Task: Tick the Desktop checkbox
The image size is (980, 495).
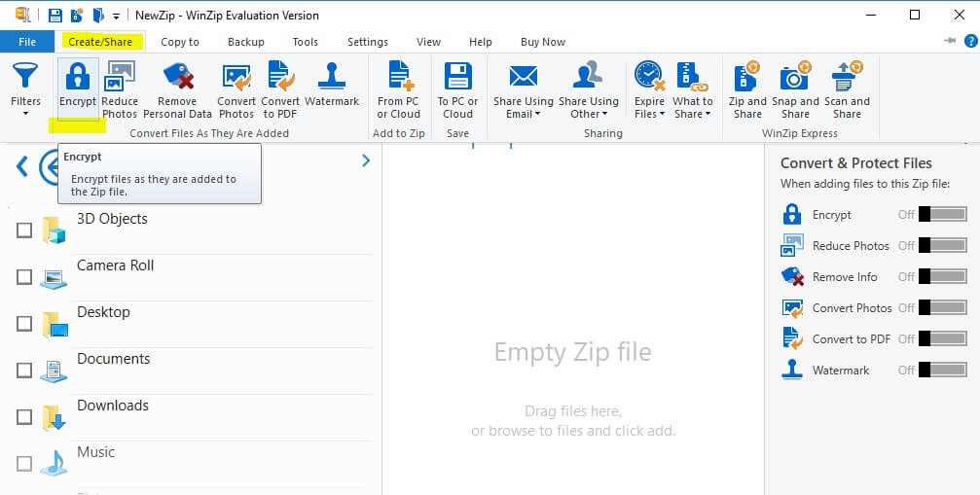Action: 23,323
